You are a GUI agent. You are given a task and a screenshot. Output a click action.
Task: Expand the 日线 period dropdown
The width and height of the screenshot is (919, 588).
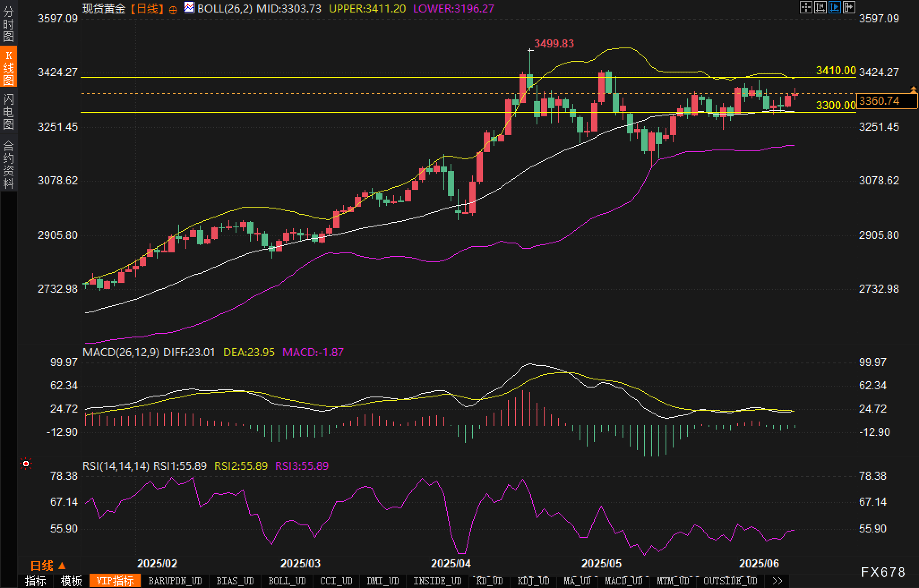[48, 566]
